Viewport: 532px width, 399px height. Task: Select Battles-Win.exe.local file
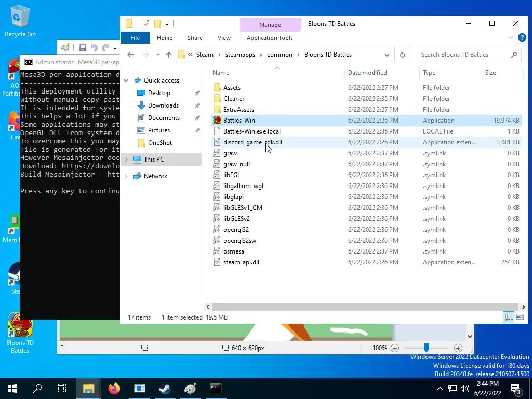tap(252, 131)
